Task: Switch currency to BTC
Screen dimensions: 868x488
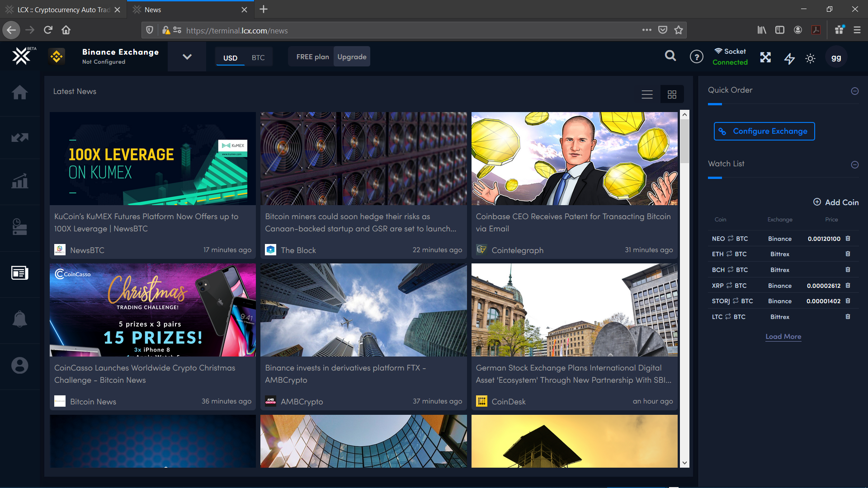Action: coord(258,58)
